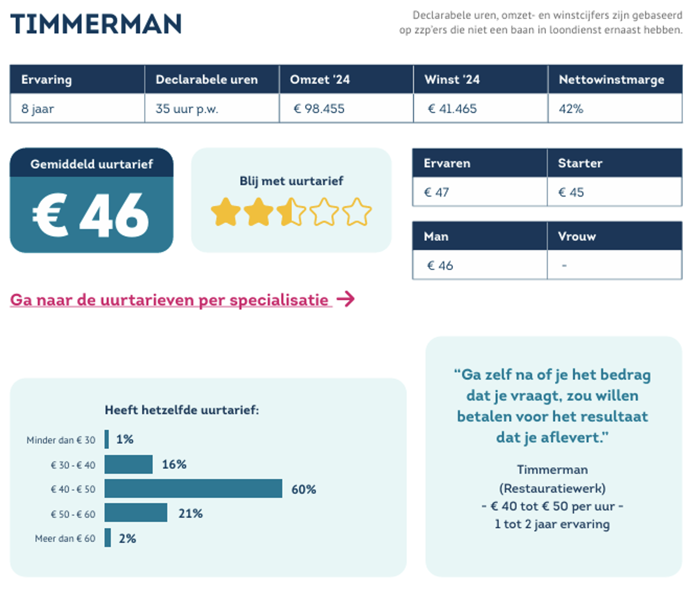Viewport: 700px width, 592px height.
Task: Open the uurtarieven per specialisatie link
Action: click(x=171, y=300)
